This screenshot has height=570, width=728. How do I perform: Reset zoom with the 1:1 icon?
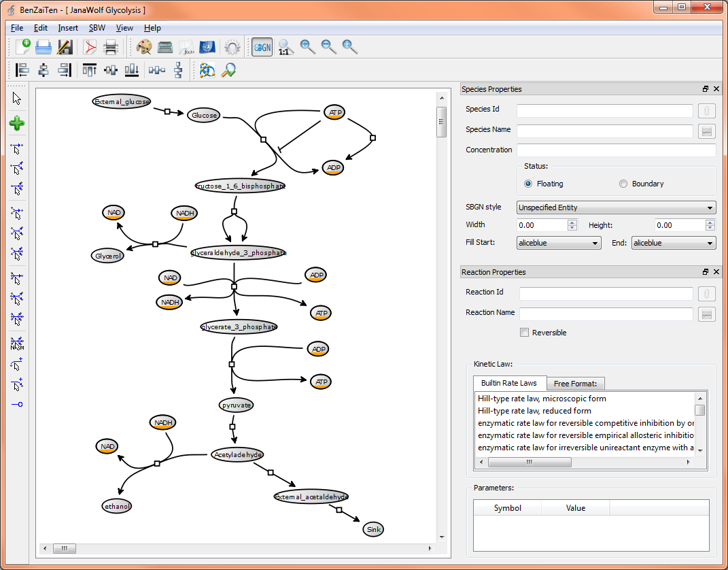(x=285, y=47)
